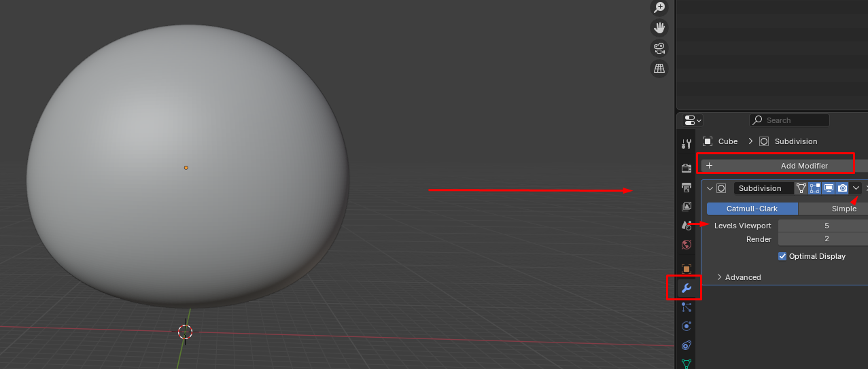Select Simple subdivision type
Screen dimensions: 868x369
[x=834, y=209]
